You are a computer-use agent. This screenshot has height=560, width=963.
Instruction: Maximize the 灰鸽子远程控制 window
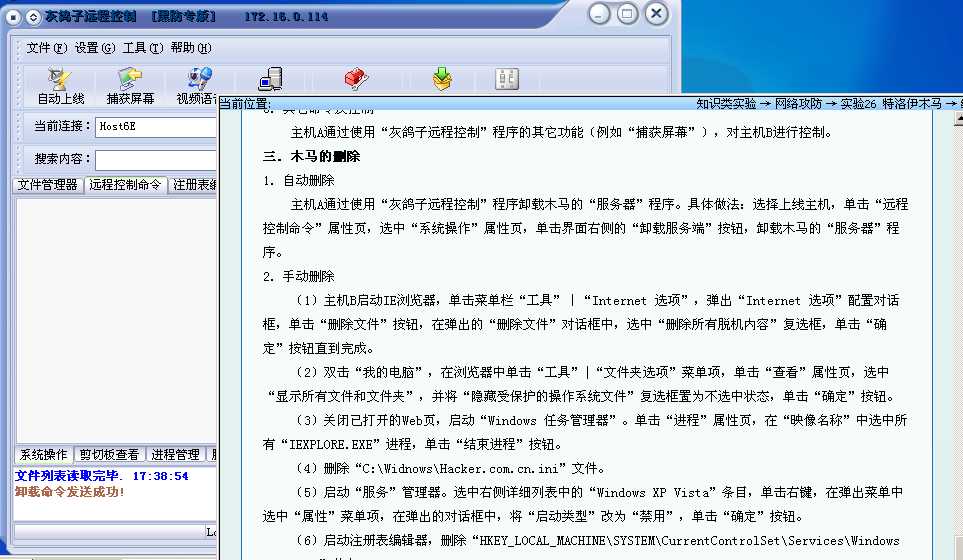point(627,14)
